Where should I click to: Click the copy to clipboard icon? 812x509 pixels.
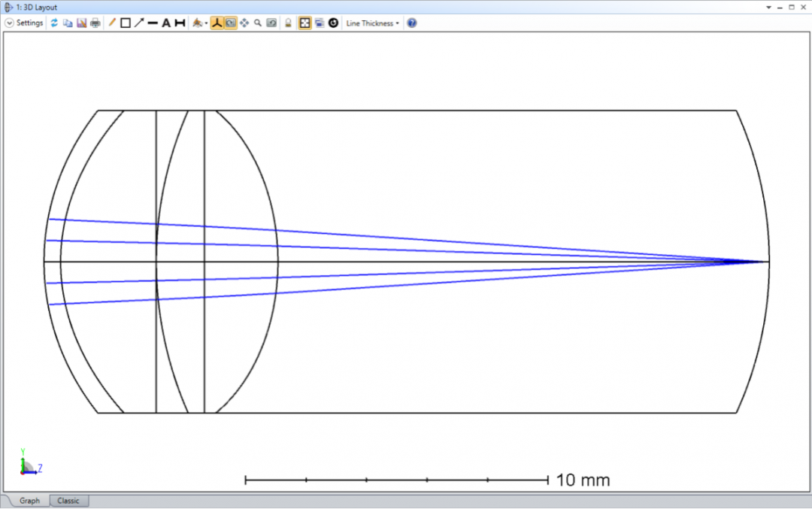pyautogui.click(x=68, y=23)
